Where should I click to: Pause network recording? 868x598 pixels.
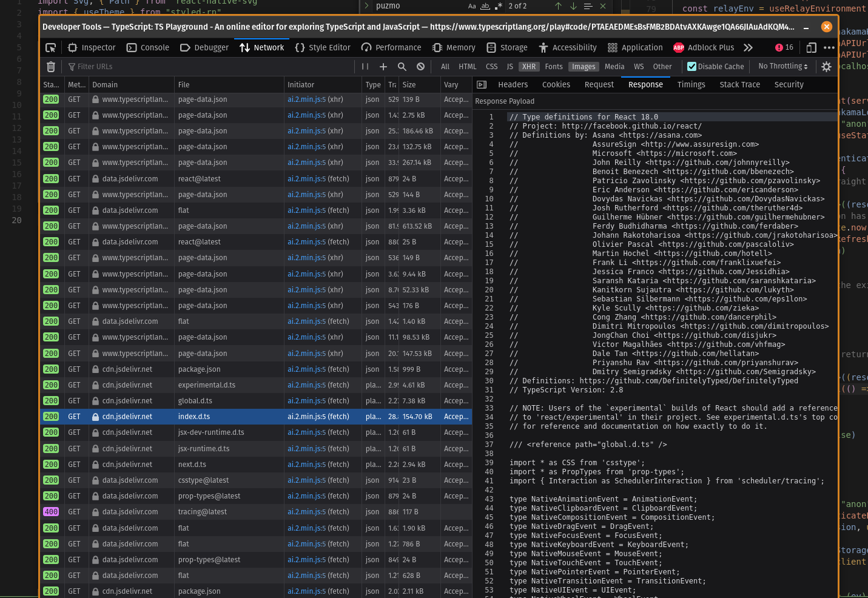click(x=365, y=67)
